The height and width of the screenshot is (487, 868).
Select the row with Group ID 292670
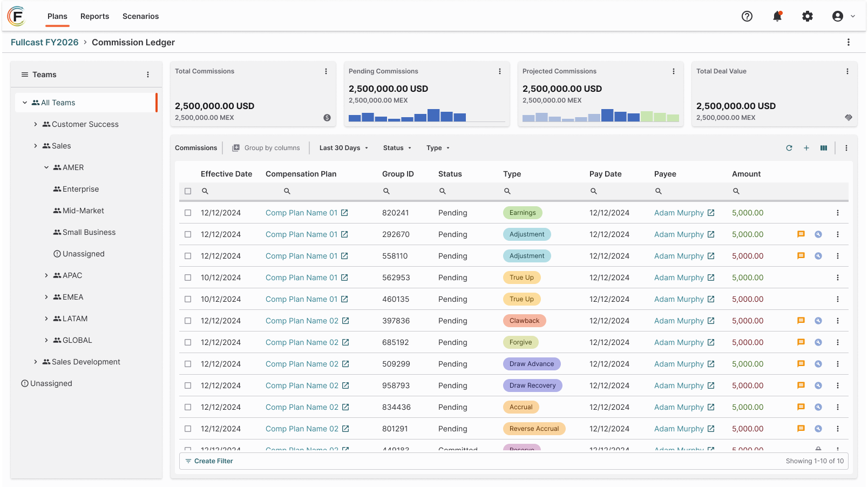[188, 234]
